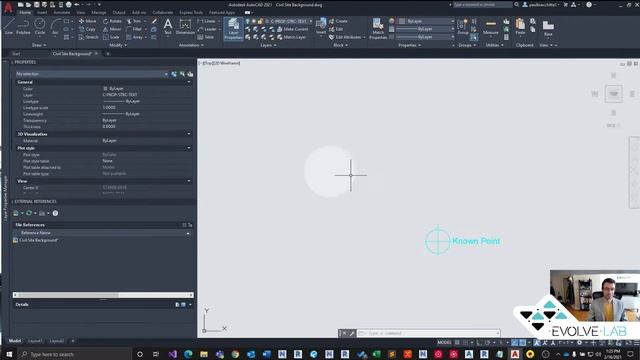
Task: Collapse the General section in Properties
Action: point(189,82)
